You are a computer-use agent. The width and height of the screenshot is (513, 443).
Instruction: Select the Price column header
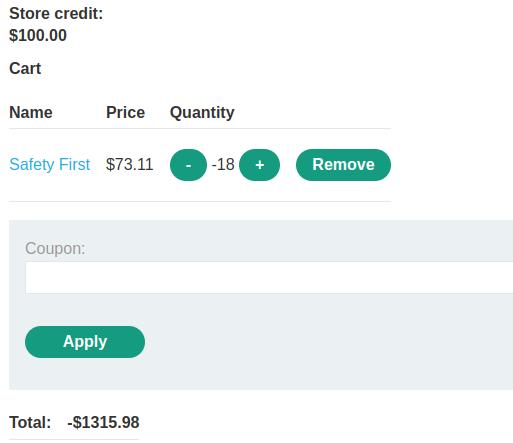125,112
